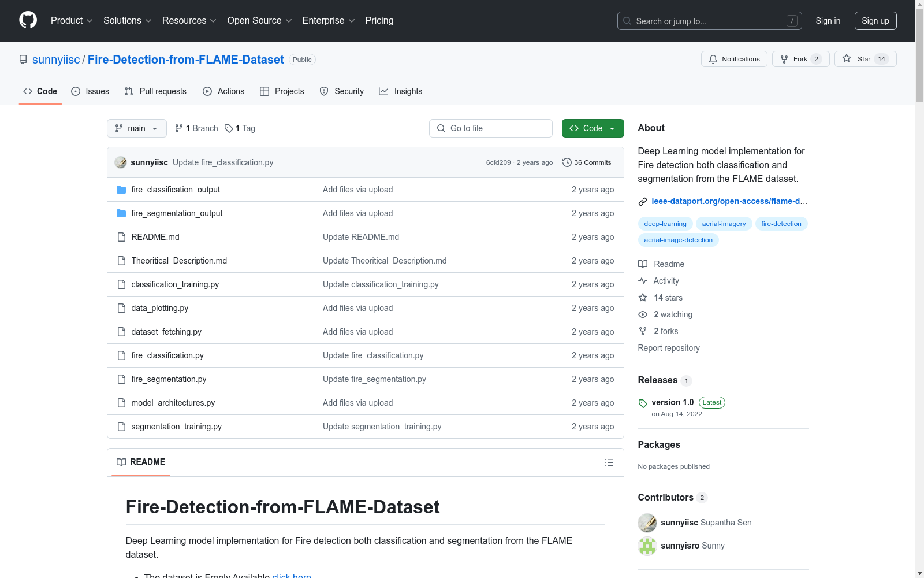This screenshot has width=924, height=578.
Task: Click sunnyiisc avatar in Contributors
Action: pyautogui.click(x=647, y=523)
